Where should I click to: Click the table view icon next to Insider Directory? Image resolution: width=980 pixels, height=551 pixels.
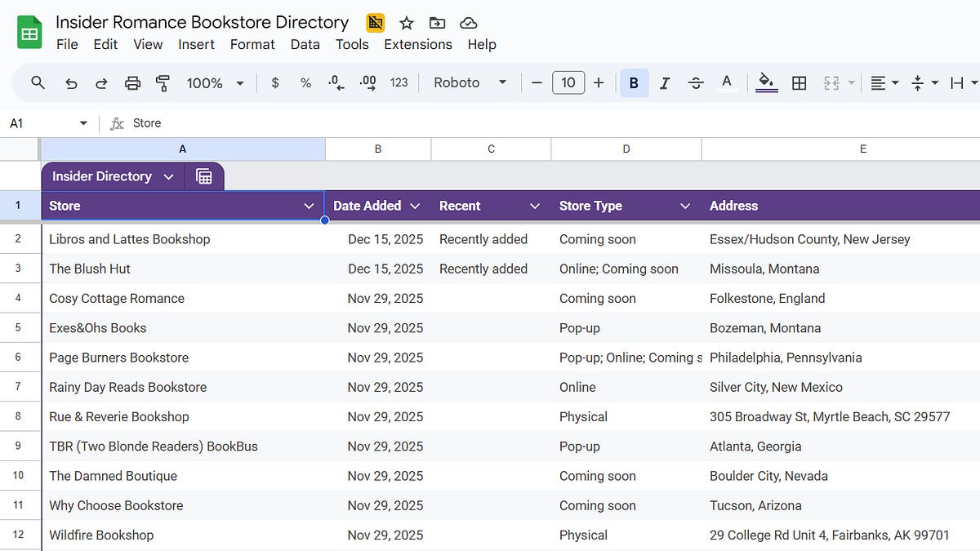click(204, 176)
